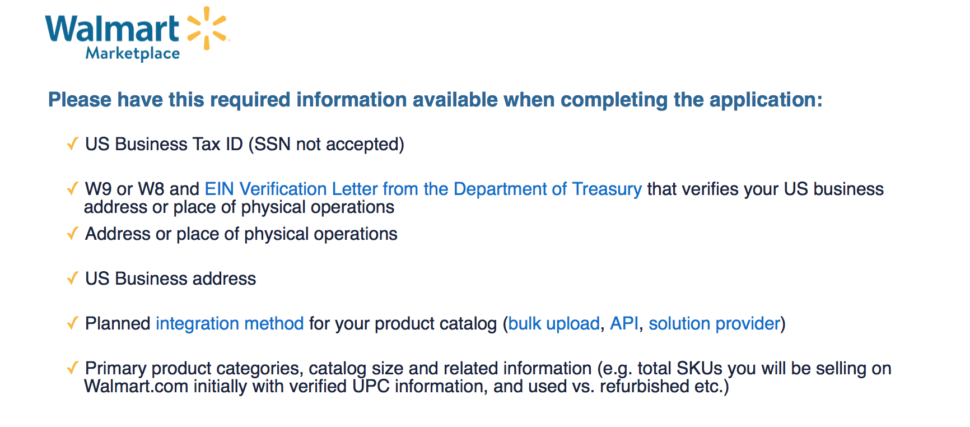Click the Walmart Marketplace logo

click(x=137, y=33)
